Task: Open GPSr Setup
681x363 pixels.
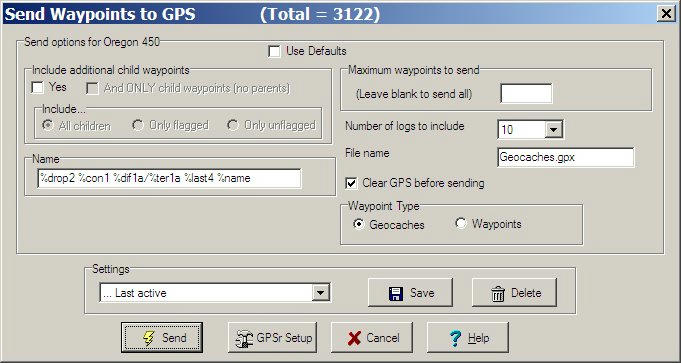Action: coord(272,337)
